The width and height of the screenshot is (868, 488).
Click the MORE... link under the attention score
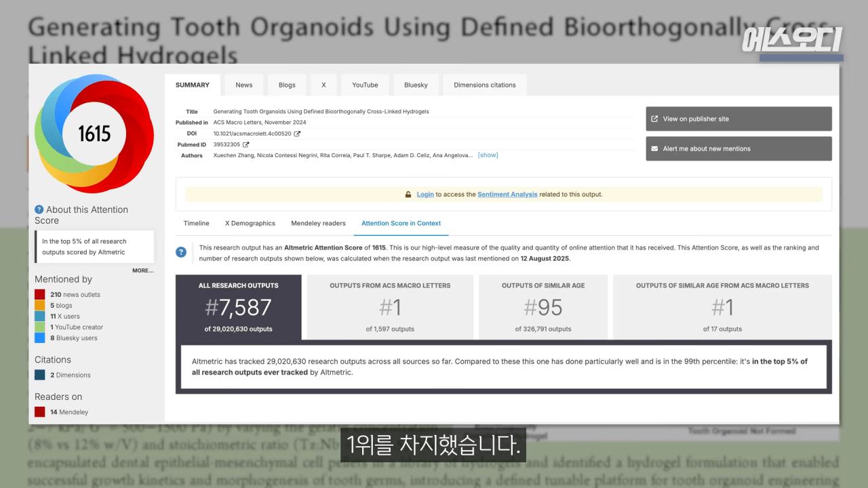pyautogui.click(x=143, y=270)
